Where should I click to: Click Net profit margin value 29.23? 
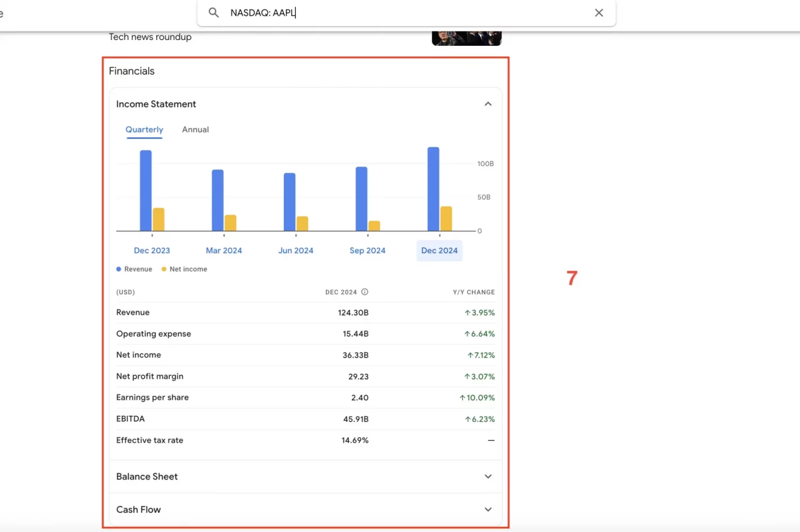(358, 376)
